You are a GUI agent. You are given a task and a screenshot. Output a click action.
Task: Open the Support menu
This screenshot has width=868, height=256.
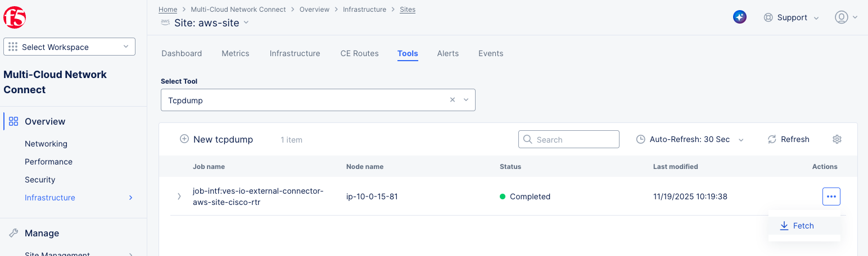[x=792, y=17]
